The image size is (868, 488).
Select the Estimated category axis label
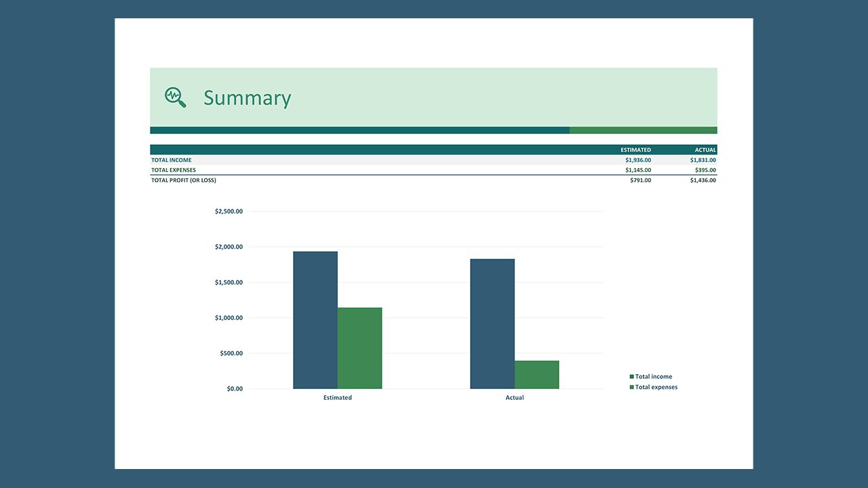pos(337,398)
